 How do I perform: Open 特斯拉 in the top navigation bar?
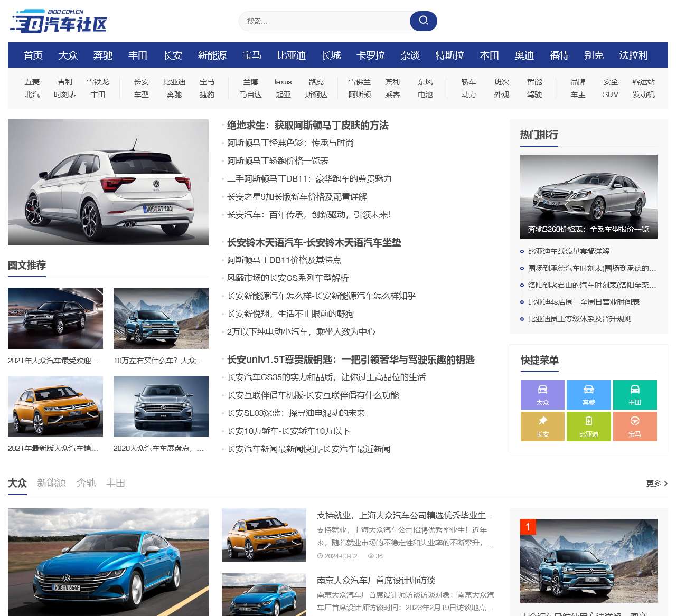(449, 55)
